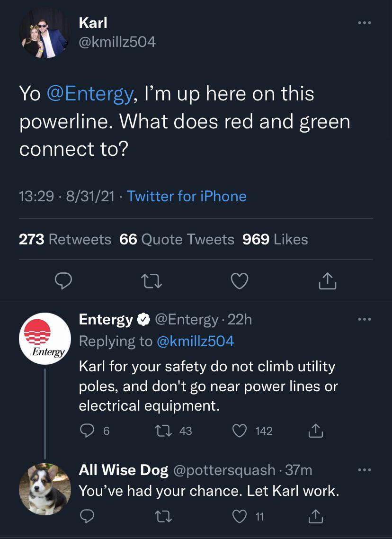Screen dimensions: 392x539
Task: Click the Twitter for iPhone source link
Action: [x=186, y=196]
